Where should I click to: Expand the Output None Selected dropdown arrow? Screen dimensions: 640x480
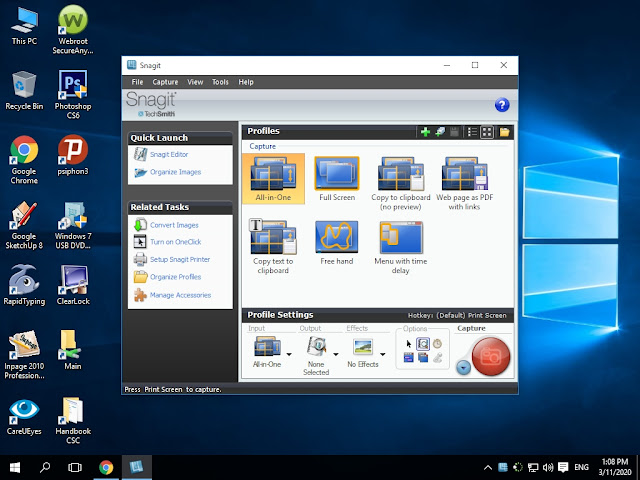[x=336, y=354]
